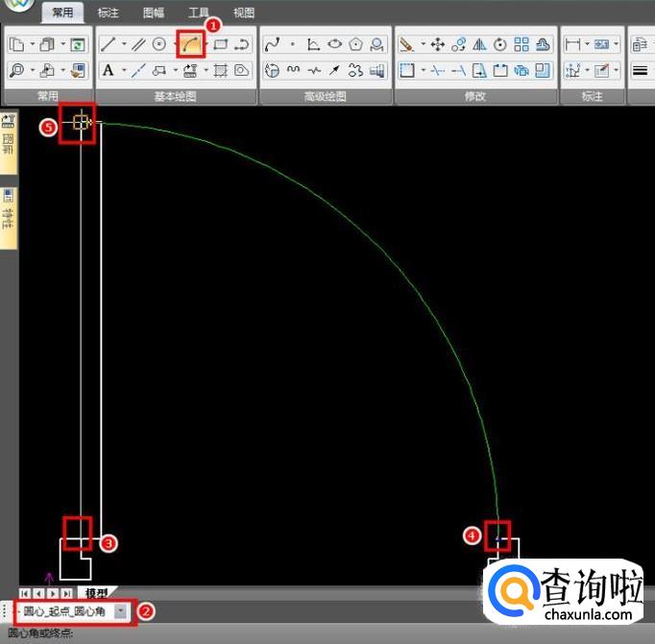Select the Parallel lines tool

(138, 44)
